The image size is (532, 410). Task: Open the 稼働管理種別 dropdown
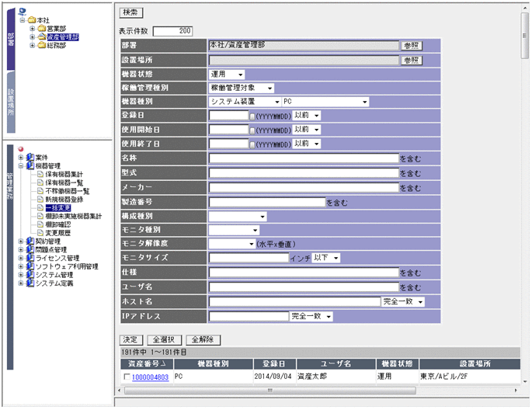pyautogui.click(x=242, y=89)
